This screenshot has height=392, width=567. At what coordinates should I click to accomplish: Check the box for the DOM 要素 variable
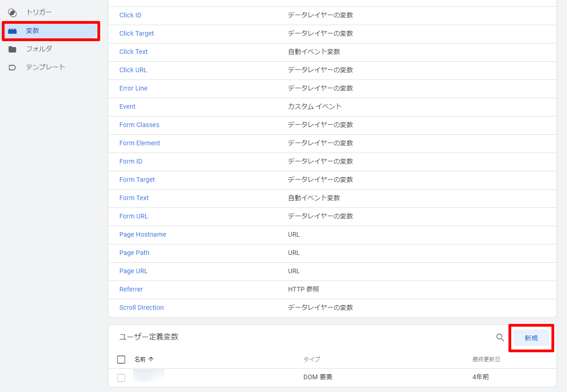121,378
